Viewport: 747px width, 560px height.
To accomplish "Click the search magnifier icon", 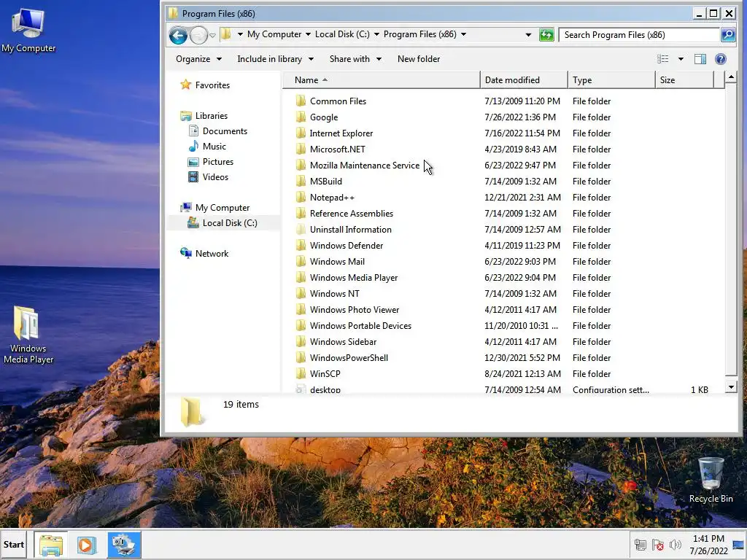I will coord(727,35).
